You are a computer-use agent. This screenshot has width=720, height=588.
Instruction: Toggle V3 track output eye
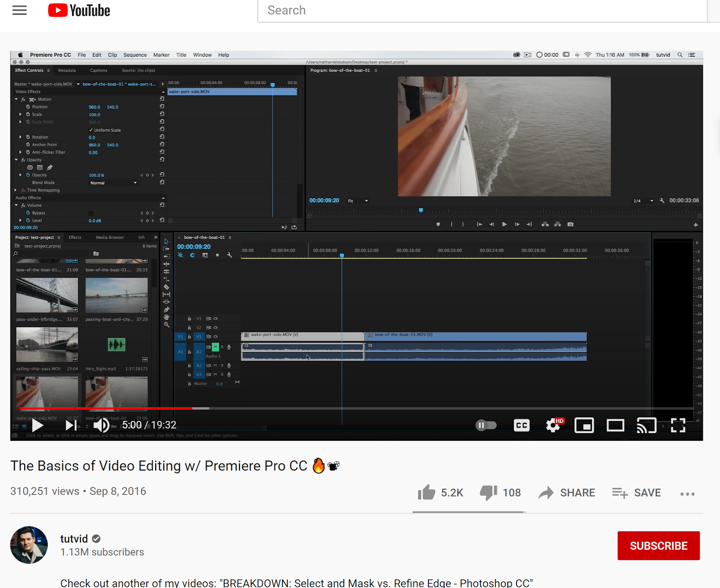216,318
